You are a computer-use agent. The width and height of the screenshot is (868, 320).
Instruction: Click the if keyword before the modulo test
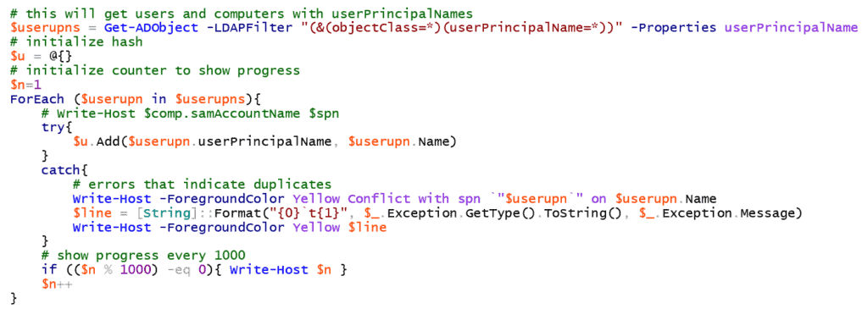click(x=48, y=270)
